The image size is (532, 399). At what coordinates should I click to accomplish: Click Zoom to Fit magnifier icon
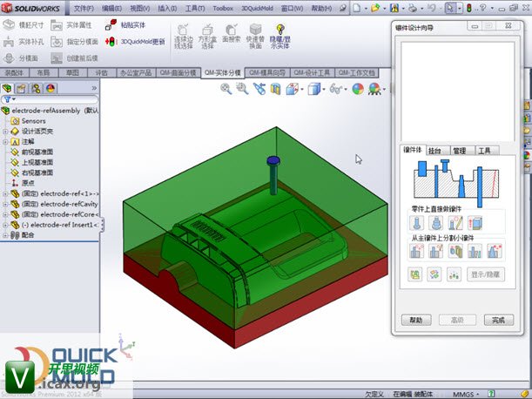(226, 89)
